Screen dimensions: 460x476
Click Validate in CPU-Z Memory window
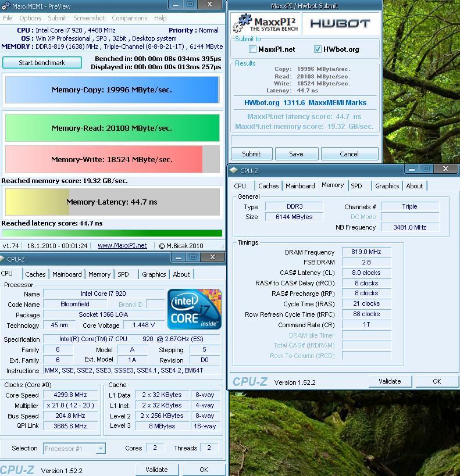(x=390, y=381)
